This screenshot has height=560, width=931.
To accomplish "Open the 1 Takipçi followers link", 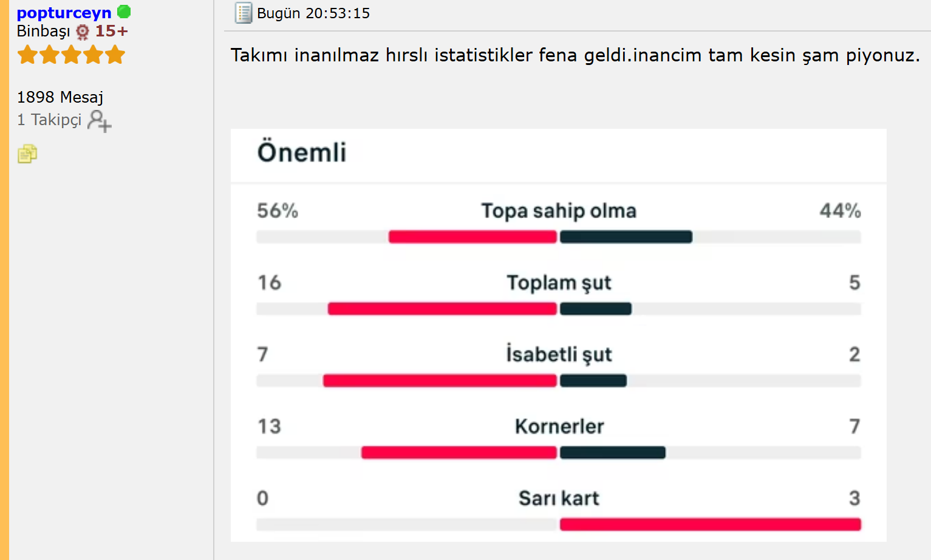I will coord(49,120).
